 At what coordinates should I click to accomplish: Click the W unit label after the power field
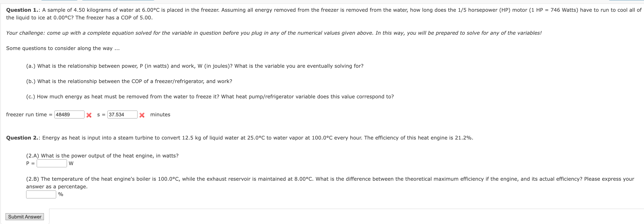pyautogui.click(x=71, y=163)
